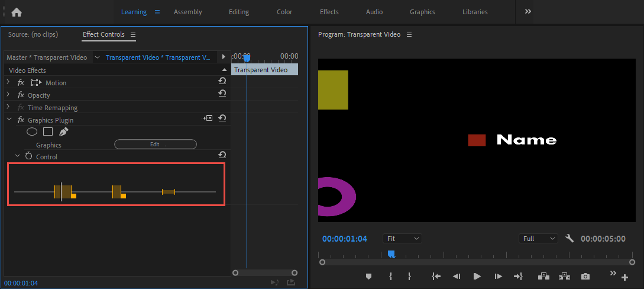Open the master clip dropdown chevron
Viewport: 644px width, 289px height.
click(98, 57)
